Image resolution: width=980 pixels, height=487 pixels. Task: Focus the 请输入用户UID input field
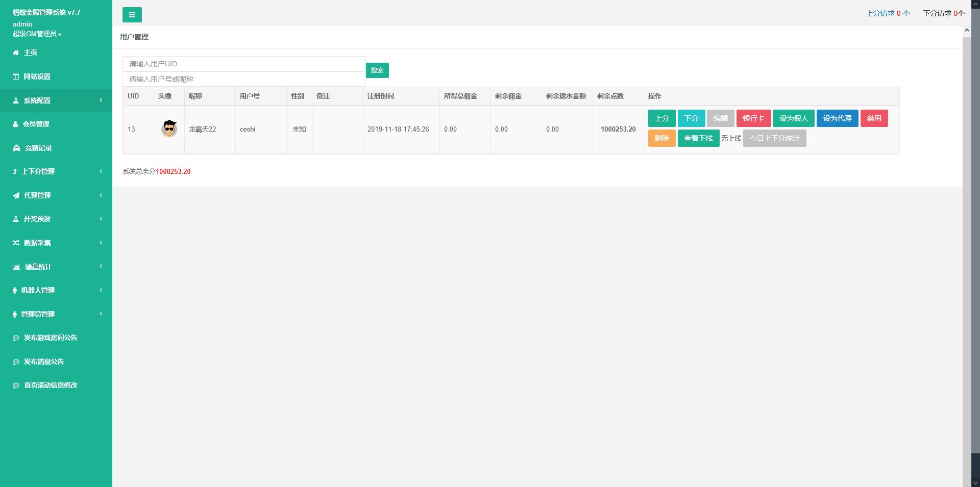(x=244, y=64)
